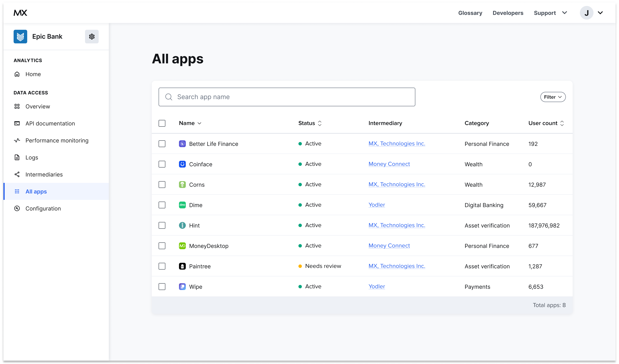Open Money Connect intermediary link for MoneyDesktop
This screenshot has height=364, width=619.
pos(389,246)
